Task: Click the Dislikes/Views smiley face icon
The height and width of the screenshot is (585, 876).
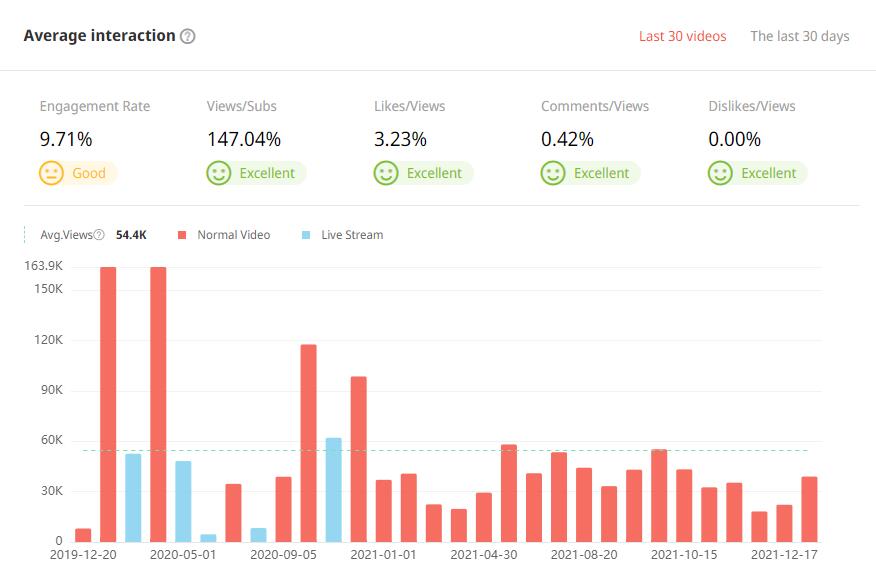Action: coord(720,173)
